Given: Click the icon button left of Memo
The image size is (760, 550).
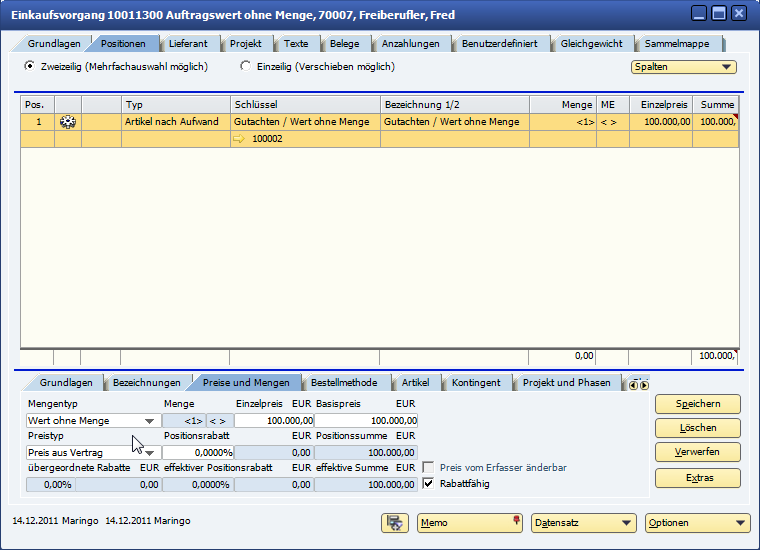Looking at the screenshot, I should point(395,523).
